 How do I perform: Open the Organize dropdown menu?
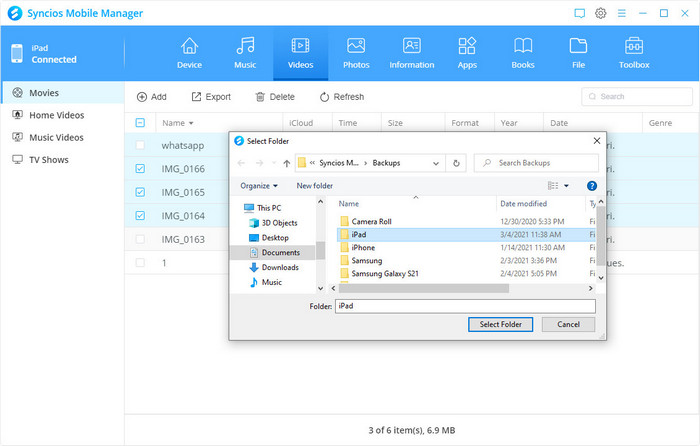pyautogui.click(x=259, y=186)
